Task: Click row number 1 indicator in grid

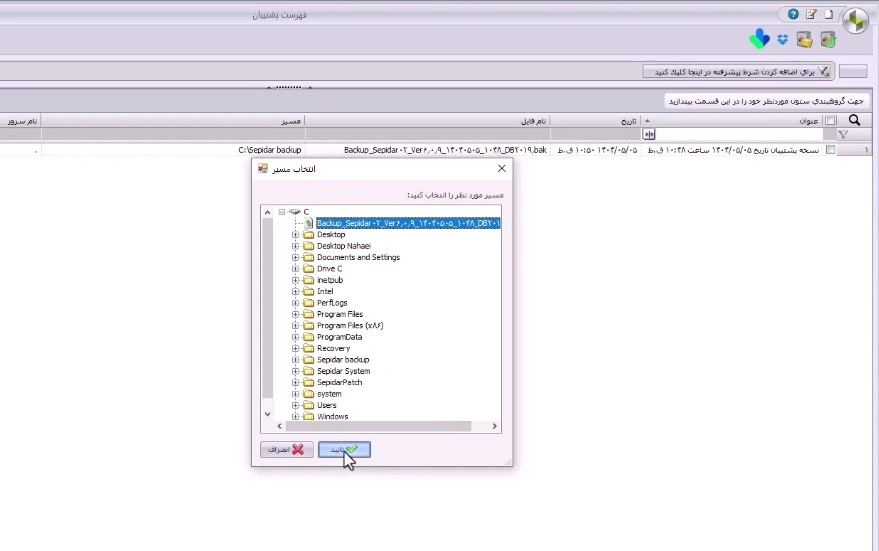Action: [854, 150]
